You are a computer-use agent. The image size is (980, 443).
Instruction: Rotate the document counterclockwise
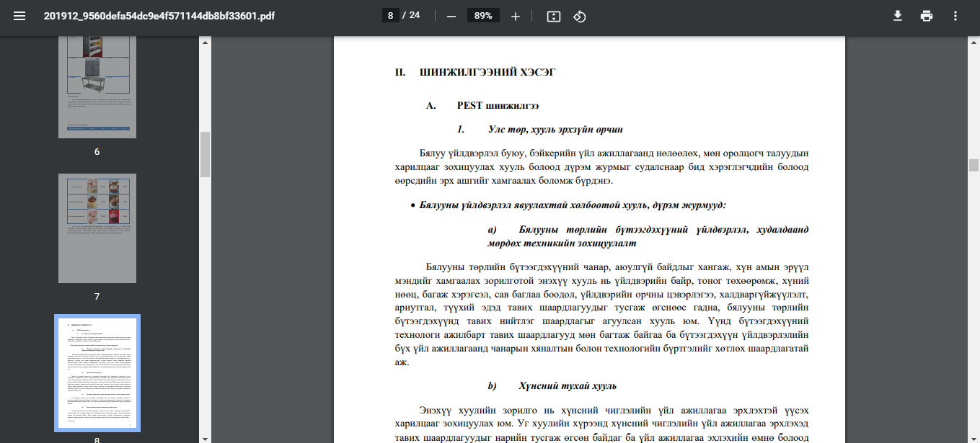click(579, 16)
